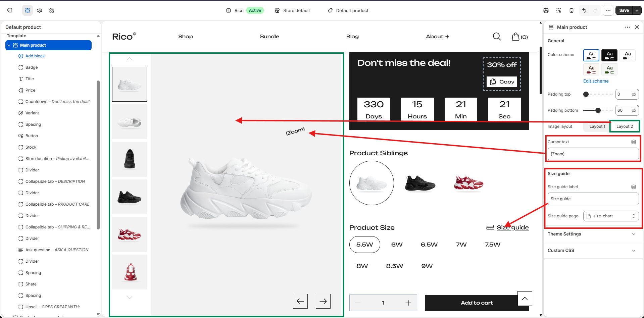The width and height of the screenshot is (644, 318).
Task: Open the Size guide link
Action: click(512, 227)
